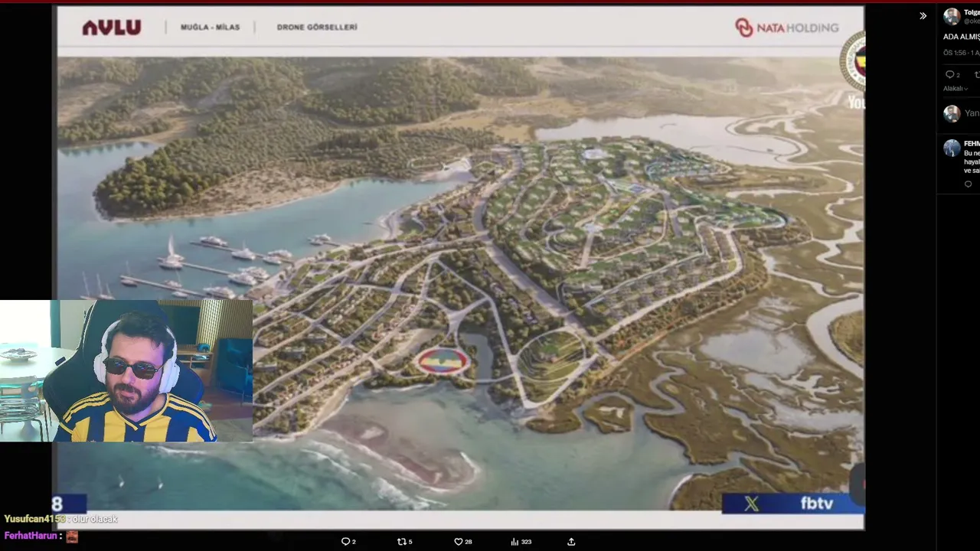Image resolution: width=980 pixels, height=551 pixels.
Task: Collapse the tweet sidebar with double chevron
Action: point(923,16)
